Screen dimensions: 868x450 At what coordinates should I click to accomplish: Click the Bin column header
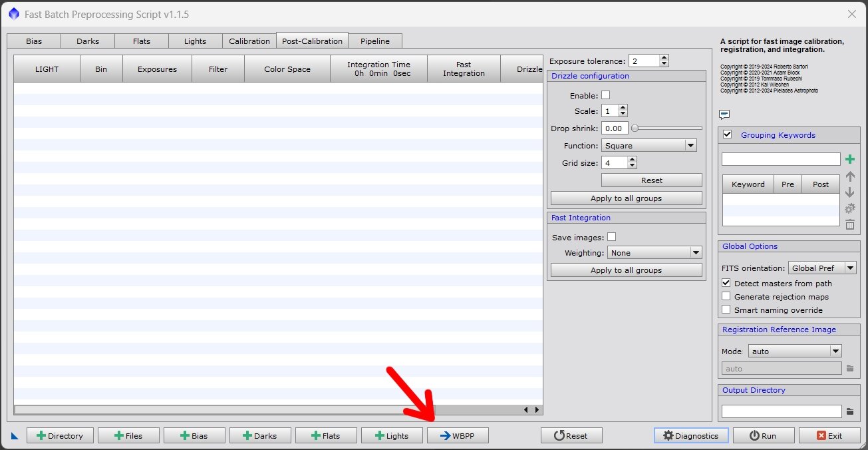point(101,69)
